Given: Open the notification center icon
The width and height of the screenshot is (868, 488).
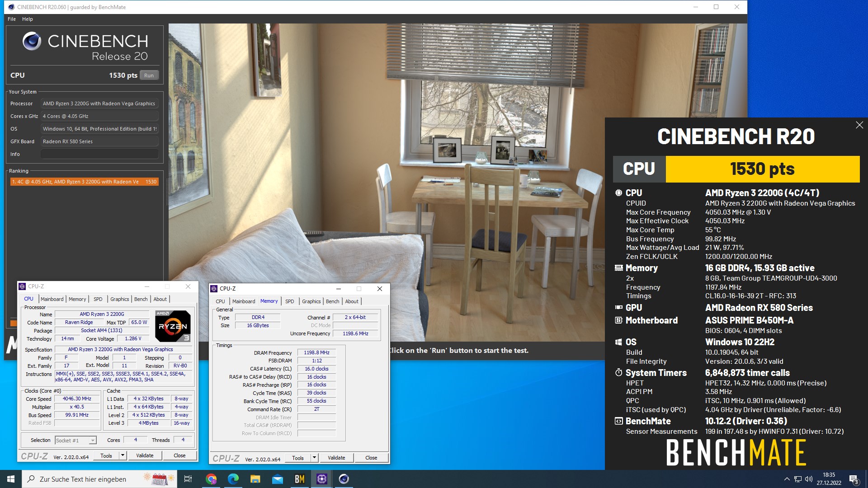Looking at the screenshot, I should [854, 479].
